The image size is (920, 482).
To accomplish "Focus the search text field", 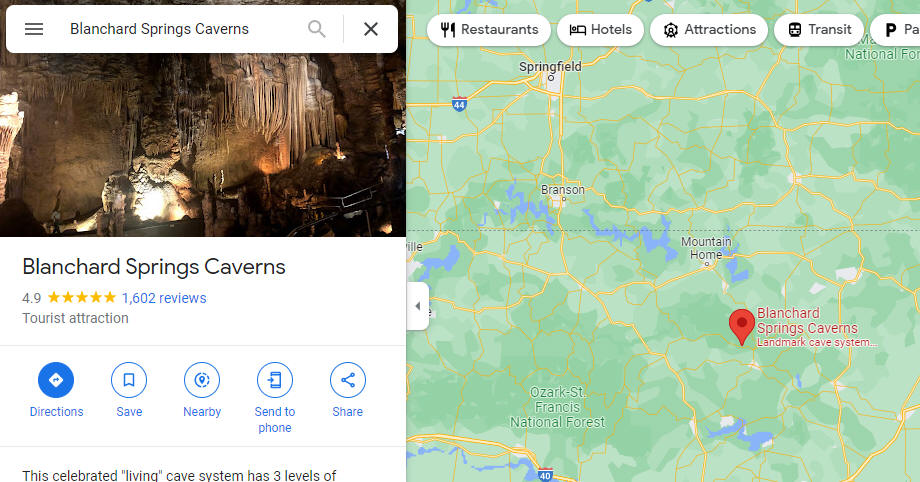I will point(182,29).
